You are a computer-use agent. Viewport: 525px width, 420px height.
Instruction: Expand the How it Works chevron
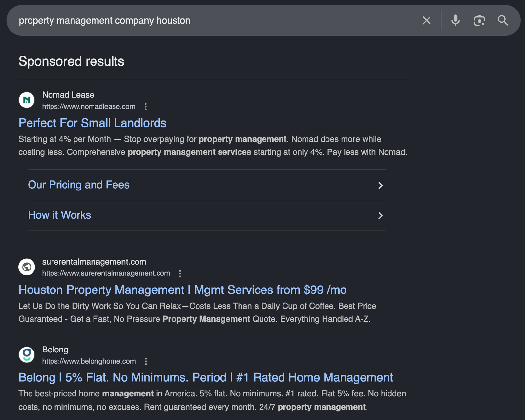pos(380,216)
